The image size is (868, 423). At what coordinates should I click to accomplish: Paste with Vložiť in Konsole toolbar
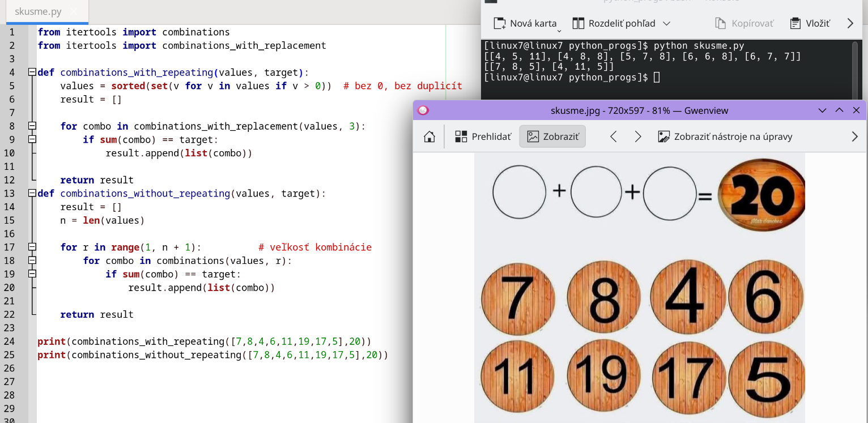(x=810, y=23)
